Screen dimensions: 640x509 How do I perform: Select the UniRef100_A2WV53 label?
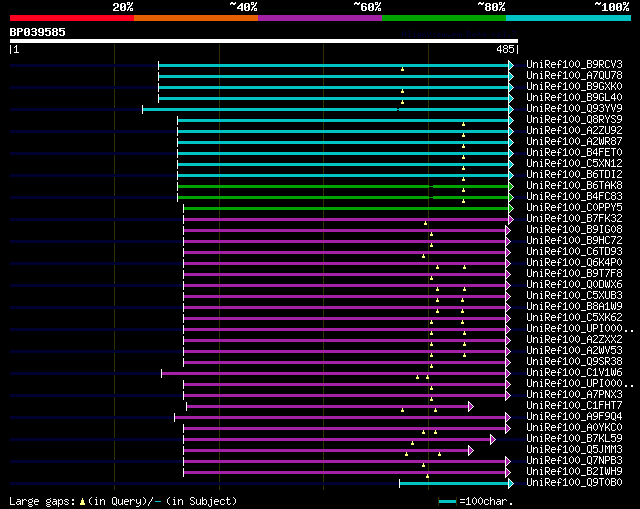[x=574, y=351]
